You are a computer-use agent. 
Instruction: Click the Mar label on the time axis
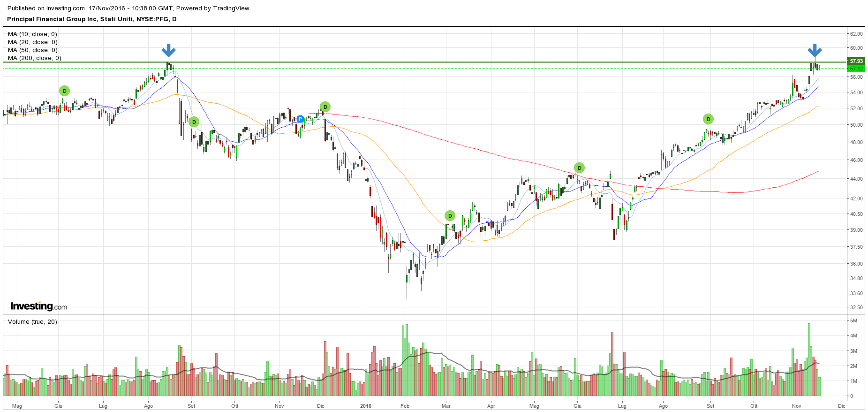click(446, 406)
